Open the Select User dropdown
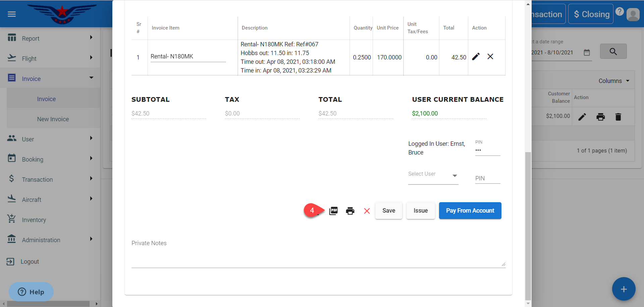Viewport: 644px width, 307px height. pyautogui.click(x=433, y=175)
